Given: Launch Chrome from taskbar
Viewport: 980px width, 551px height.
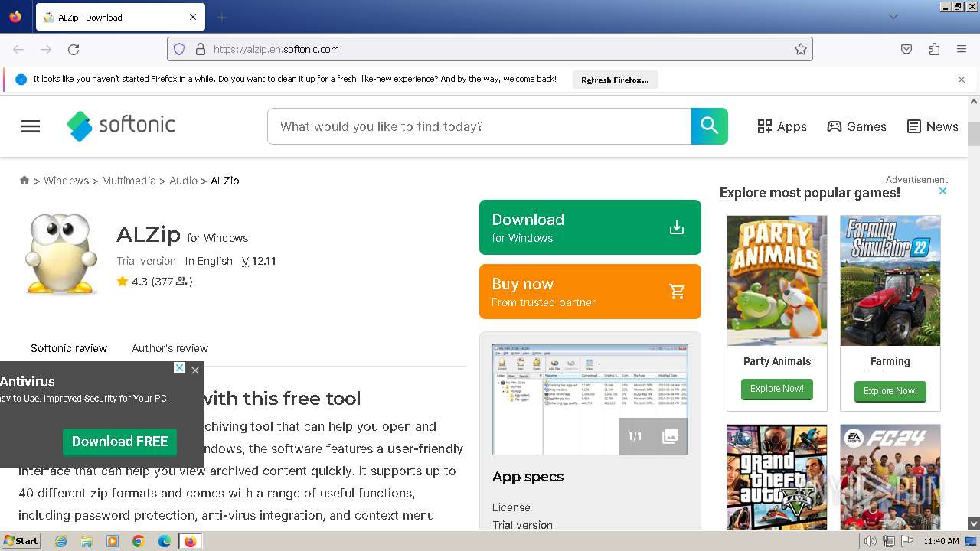Looking at the screenshot, I should click(139, 541).
